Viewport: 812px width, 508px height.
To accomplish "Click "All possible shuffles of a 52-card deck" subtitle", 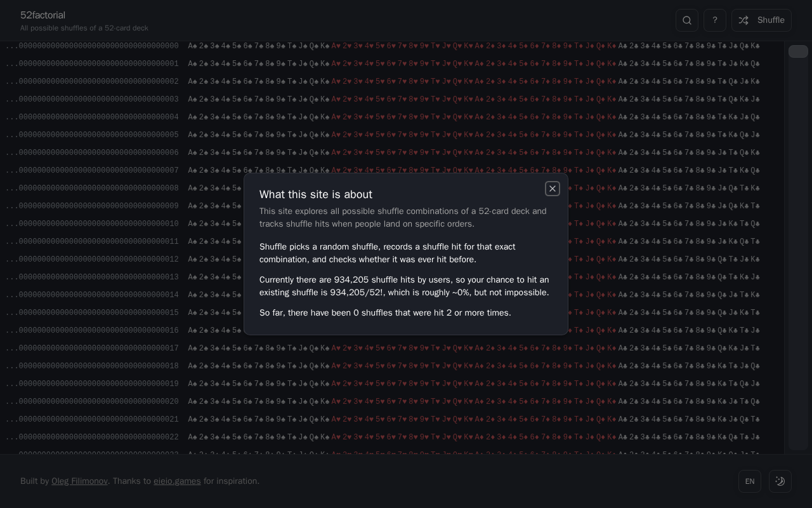I will 84,28.
